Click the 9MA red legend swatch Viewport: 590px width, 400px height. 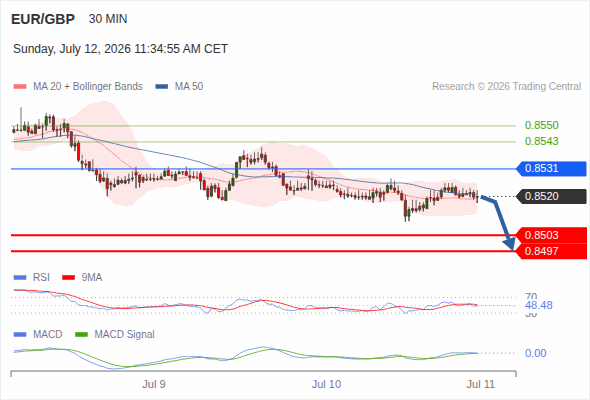pyautogui.click(x=68, y=278)
